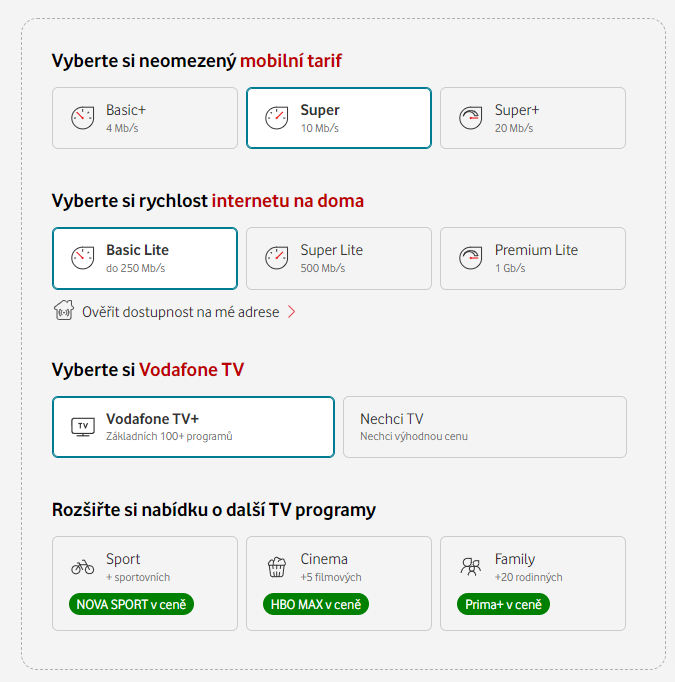Click the TV icon on Vodafone TV+
Screen dimensions: 675x682
(82, 427)
